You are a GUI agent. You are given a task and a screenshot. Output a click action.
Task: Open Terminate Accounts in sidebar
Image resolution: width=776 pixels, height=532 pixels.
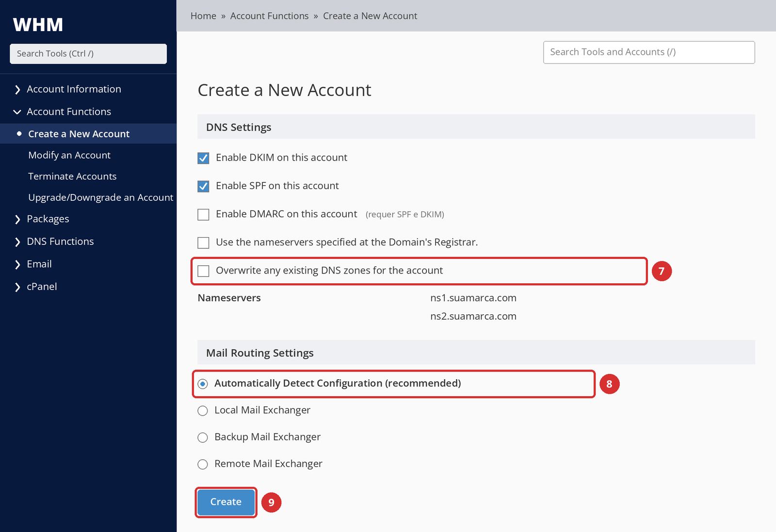click(72, 177)
